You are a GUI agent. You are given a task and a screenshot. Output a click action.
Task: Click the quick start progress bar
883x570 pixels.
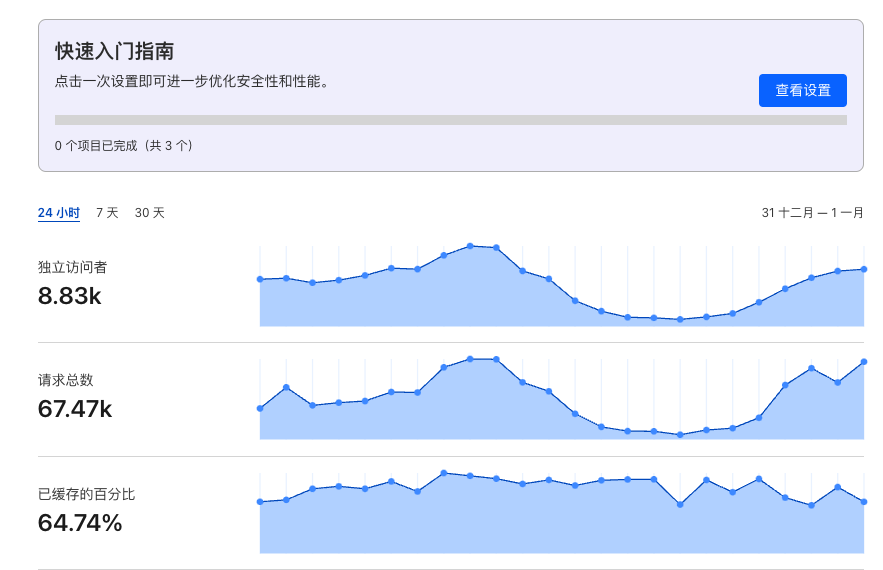click(451, 120)
